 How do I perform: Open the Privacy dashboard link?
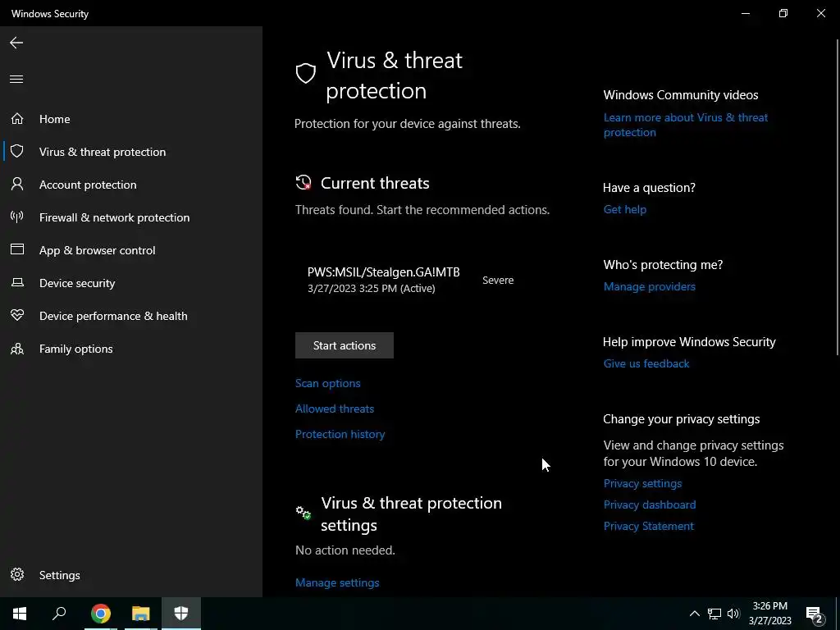650,504
